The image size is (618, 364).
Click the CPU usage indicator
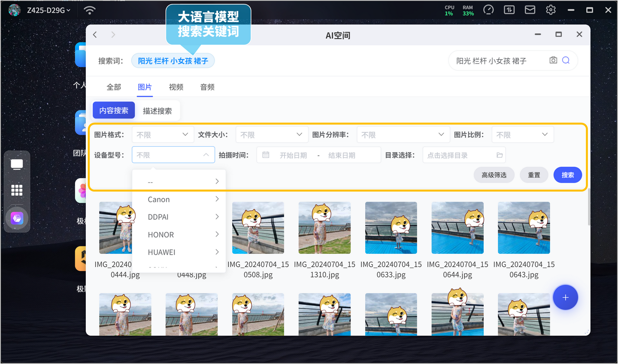(x=449, y=10)
